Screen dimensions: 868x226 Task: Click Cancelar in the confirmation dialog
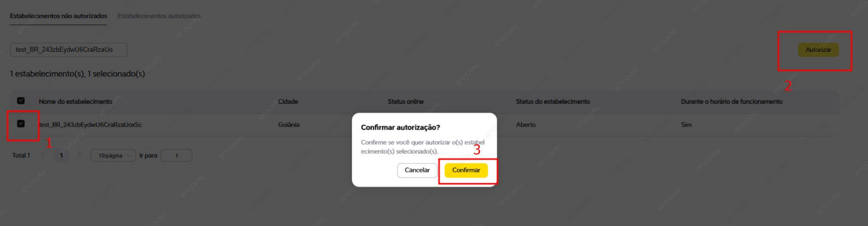pos(417,170)
